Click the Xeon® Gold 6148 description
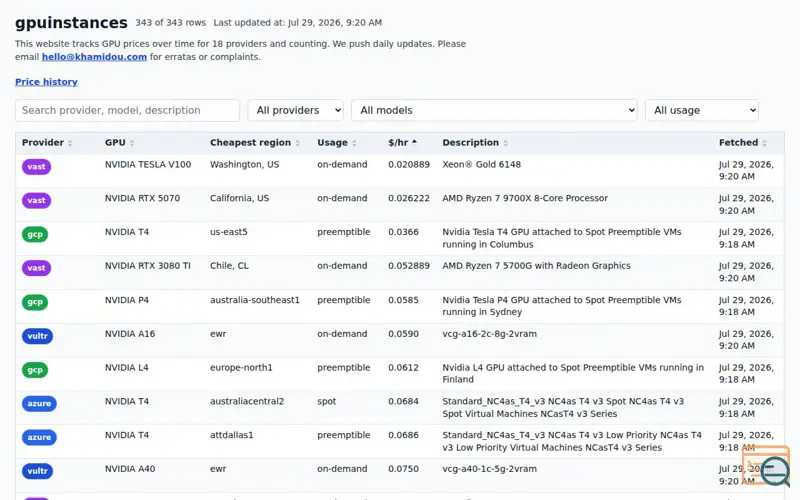The image size is (800, 500). click(x=481, y=164)
